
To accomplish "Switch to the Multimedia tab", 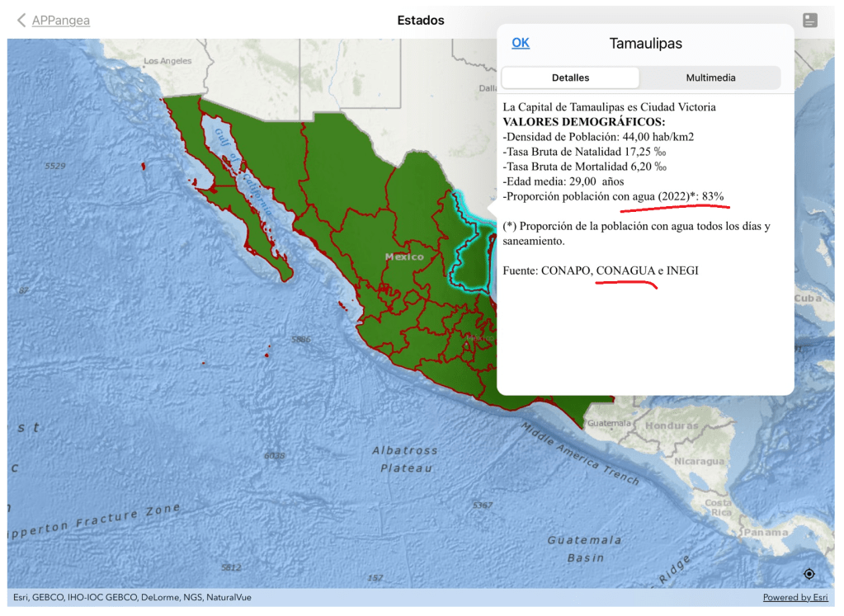I will coord(710,78).
